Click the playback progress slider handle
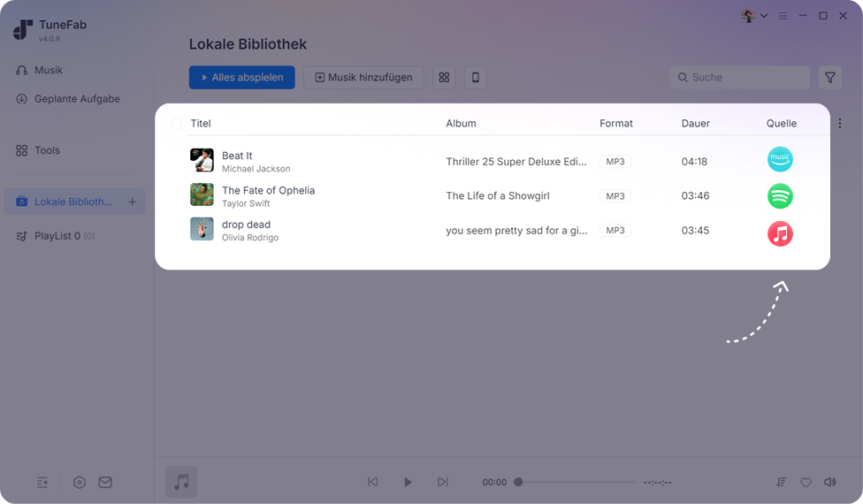The image size is (863, 504). point(518,483)
